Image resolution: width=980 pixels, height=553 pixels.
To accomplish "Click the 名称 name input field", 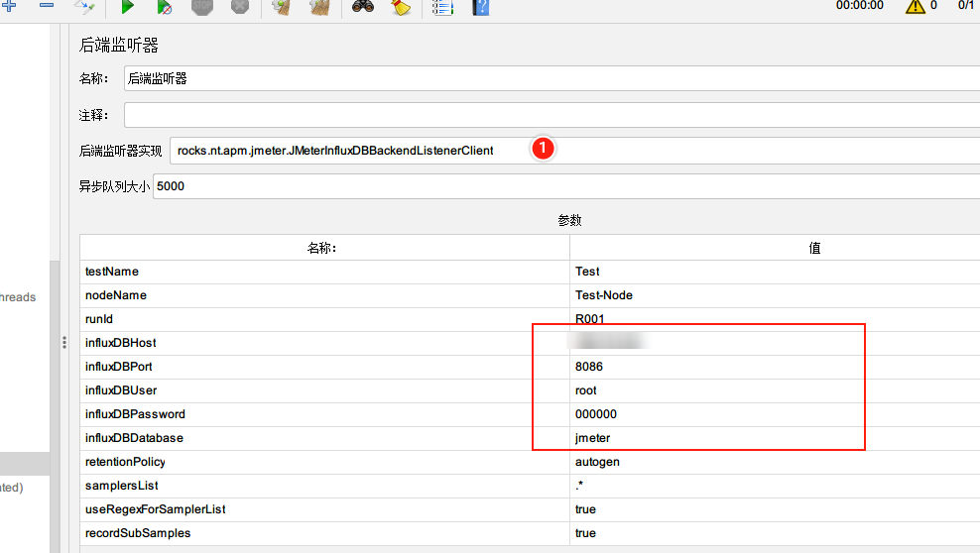I will [551, 78].
